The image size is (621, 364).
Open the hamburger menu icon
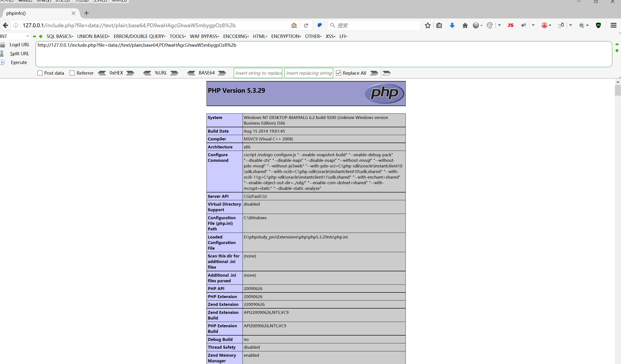pyautogui.click(x=613, y=25)
